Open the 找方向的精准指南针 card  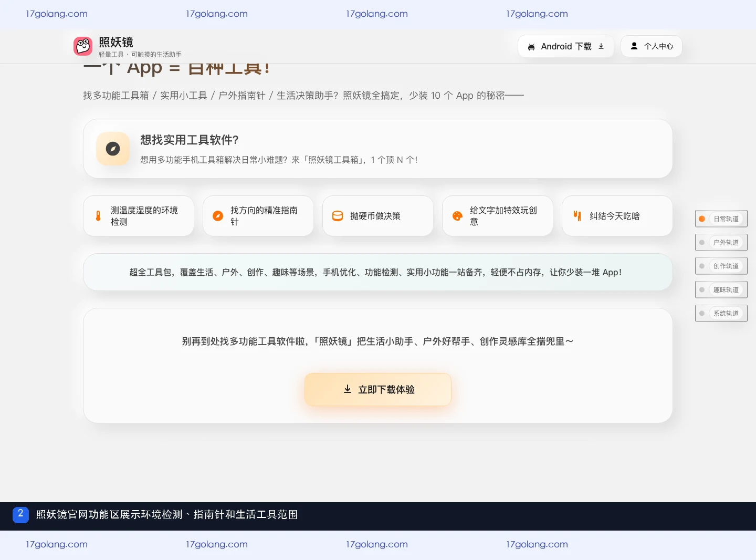pyautogui.click(x=258, y=216)
